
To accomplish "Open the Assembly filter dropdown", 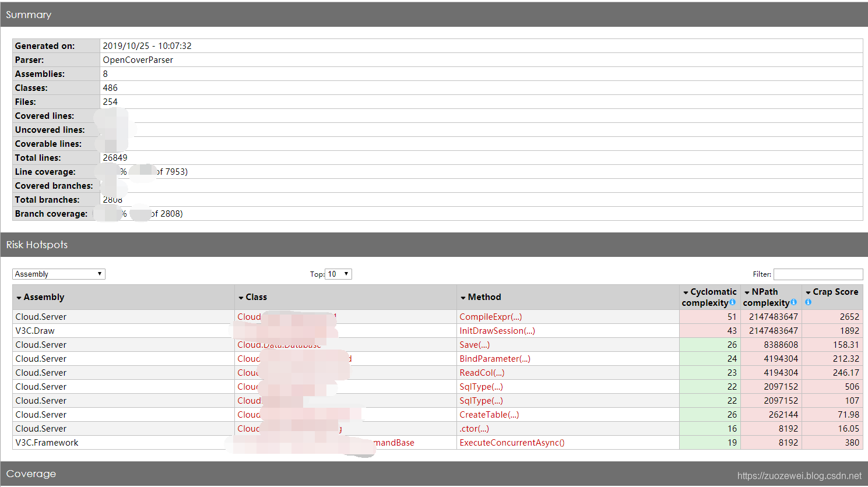I will [59, 274].
